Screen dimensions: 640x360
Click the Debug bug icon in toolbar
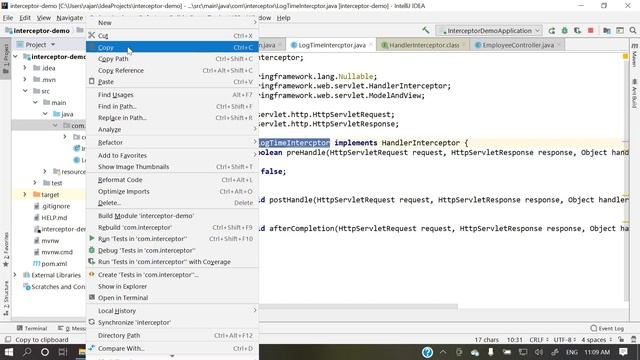pyautogui.click(x=564, y=31)
